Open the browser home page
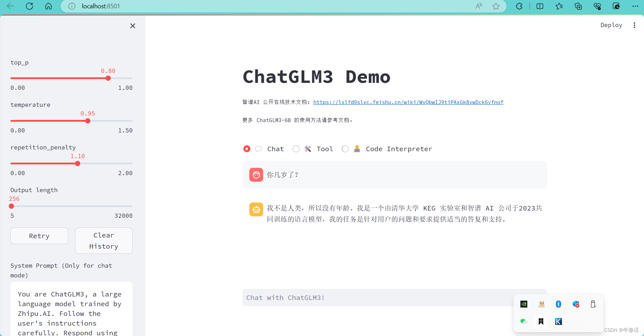 coord(48,6)
